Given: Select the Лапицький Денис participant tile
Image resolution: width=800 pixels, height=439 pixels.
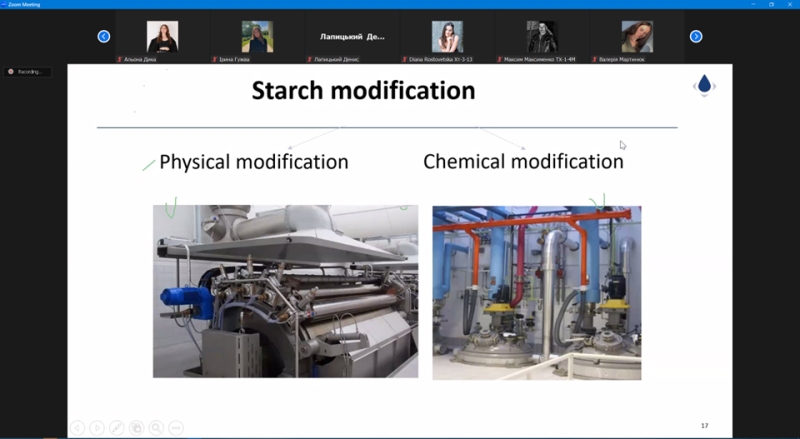Looking at the screenshot, I should [352, 37].
